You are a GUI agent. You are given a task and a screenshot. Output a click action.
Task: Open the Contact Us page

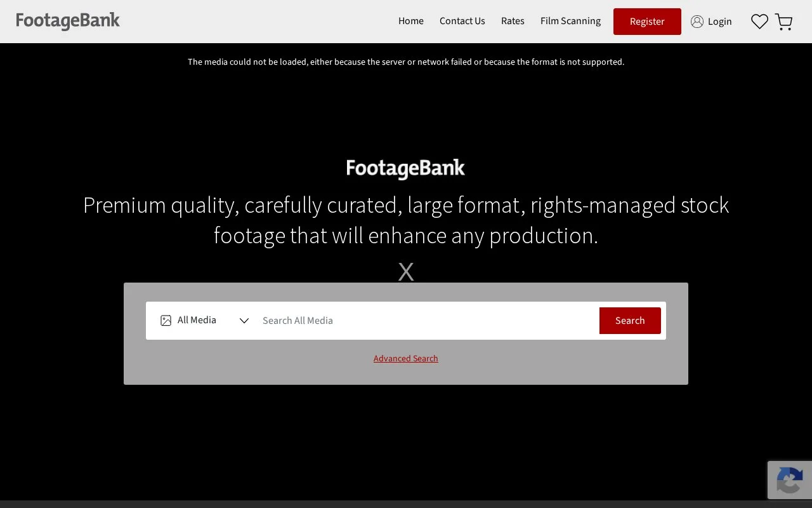click(462, 21)
